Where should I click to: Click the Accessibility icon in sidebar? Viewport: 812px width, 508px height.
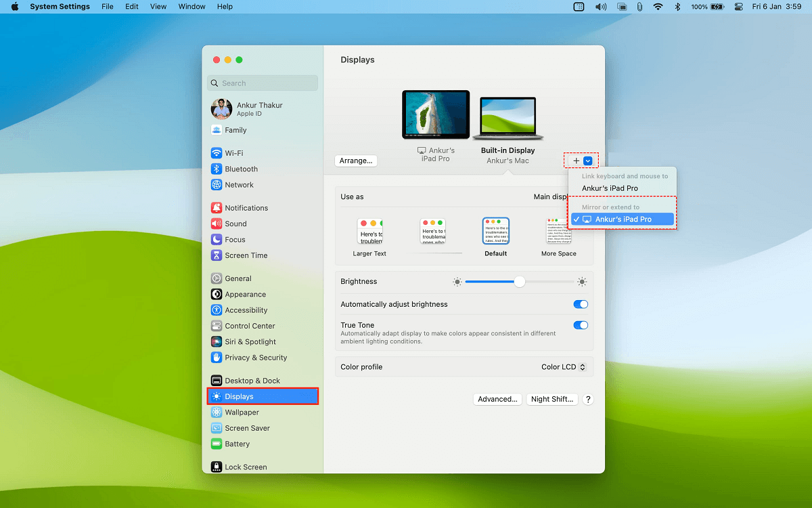[x=217, y=310]
